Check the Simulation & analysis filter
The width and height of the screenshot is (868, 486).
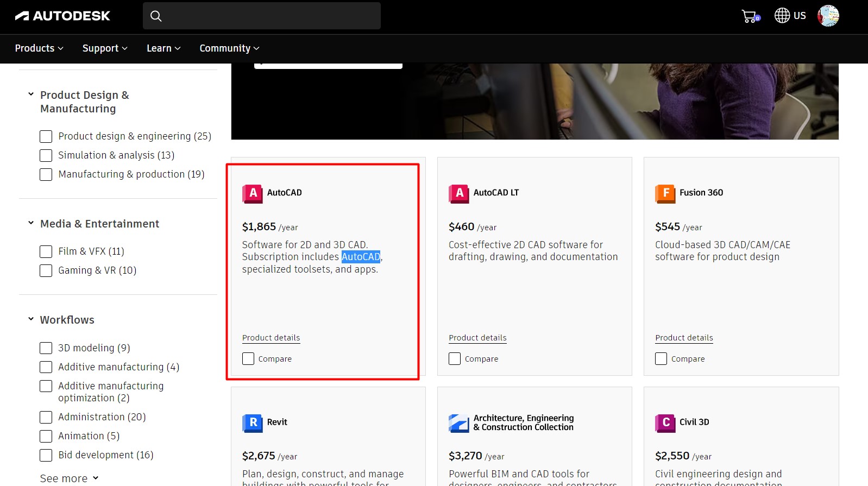[46, 156]
